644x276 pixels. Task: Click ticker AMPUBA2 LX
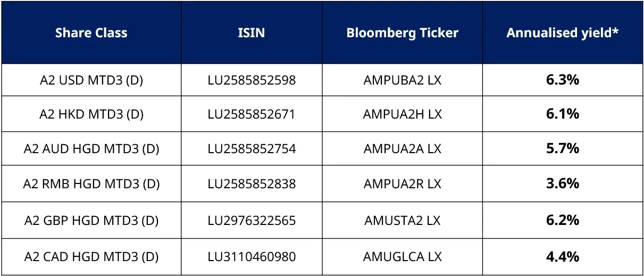[x=403, y=80]
